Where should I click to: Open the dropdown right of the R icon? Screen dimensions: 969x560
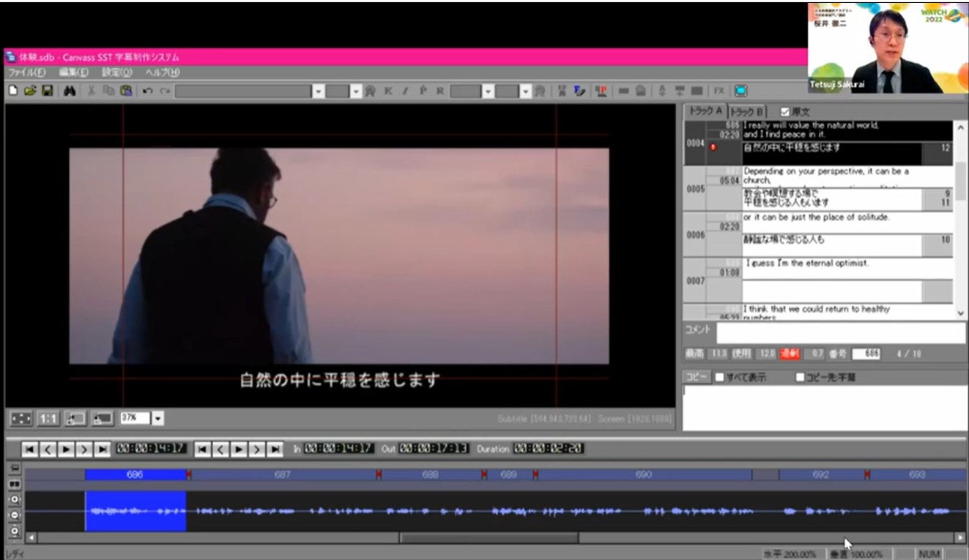[488, 92]
